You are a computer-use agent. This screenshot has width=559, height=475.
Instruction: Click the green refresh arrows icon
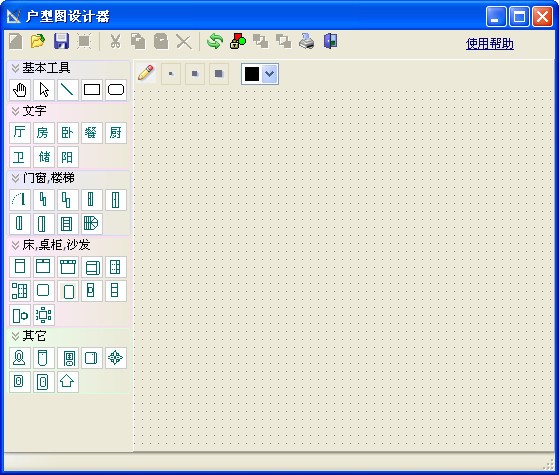tap(215, 41)
